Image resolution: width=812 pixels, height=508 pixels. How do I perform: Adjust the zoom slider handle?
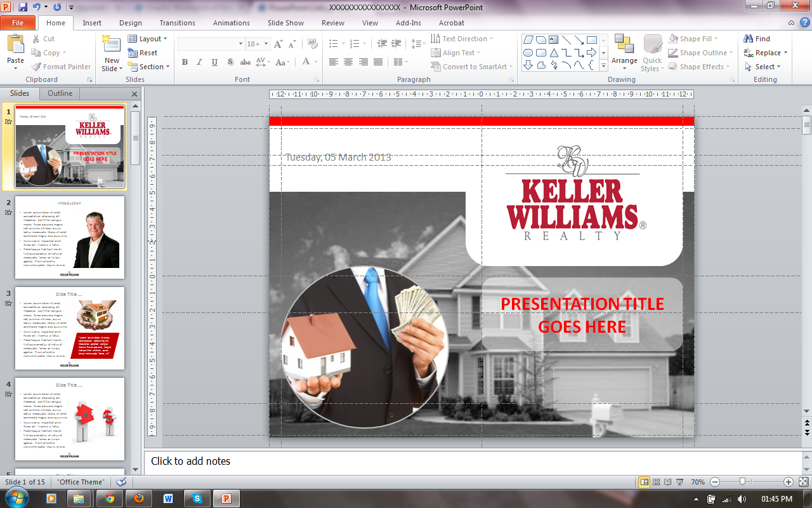[742, 482]
